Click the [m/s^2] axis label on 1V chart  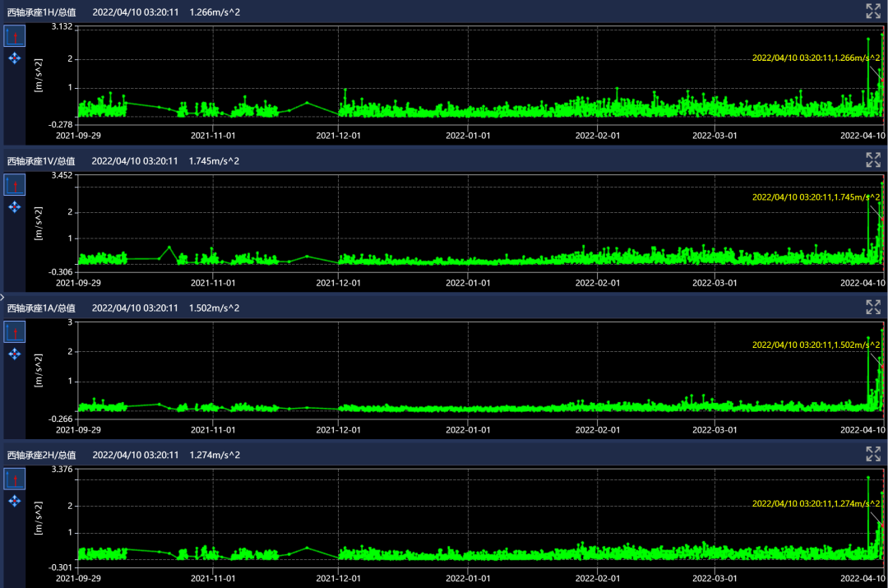[x=39, y=222]
